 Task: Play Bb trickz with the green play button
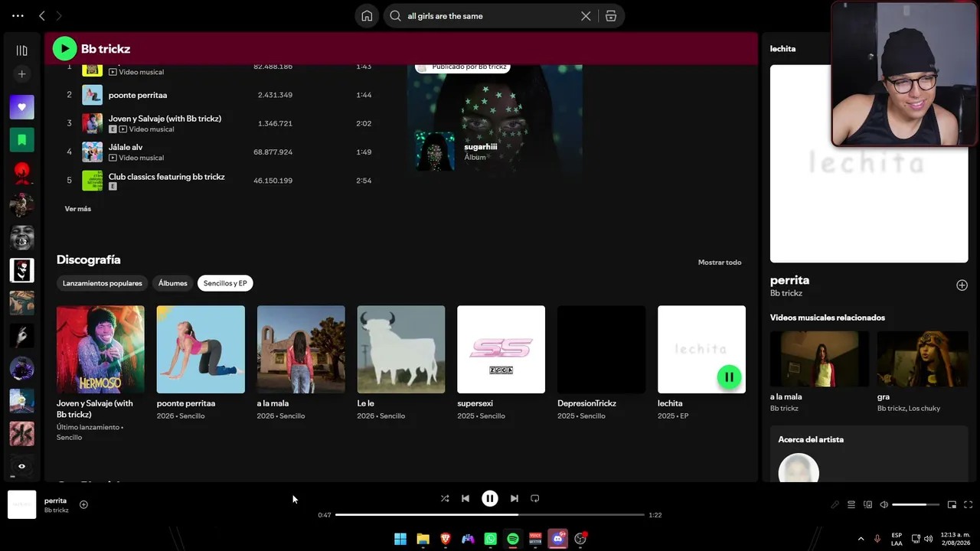(64, 49)
